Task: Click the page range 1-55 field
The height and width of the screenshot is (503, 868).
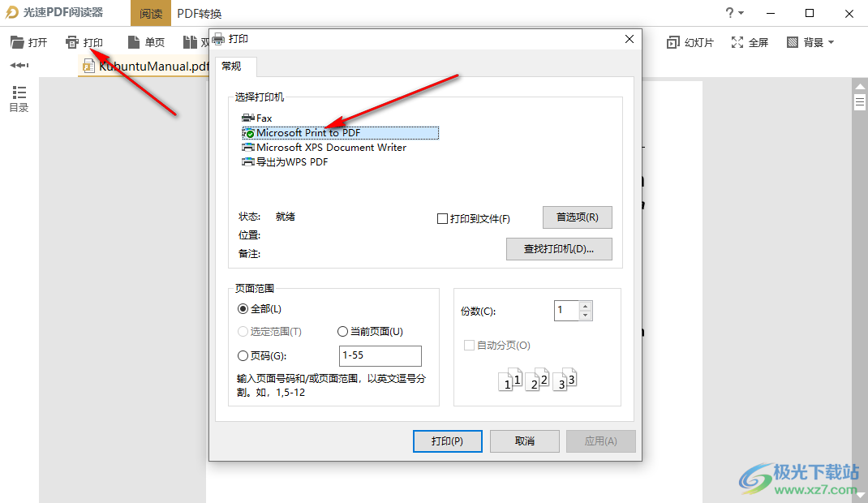Action: 380,355
